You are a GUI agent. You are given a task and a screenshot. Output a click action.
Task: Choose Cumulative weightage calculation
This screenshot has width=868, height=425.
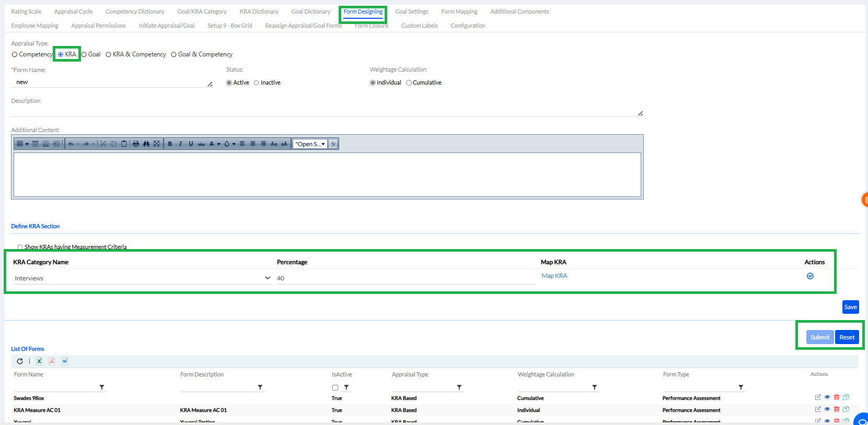click(409, 83)
